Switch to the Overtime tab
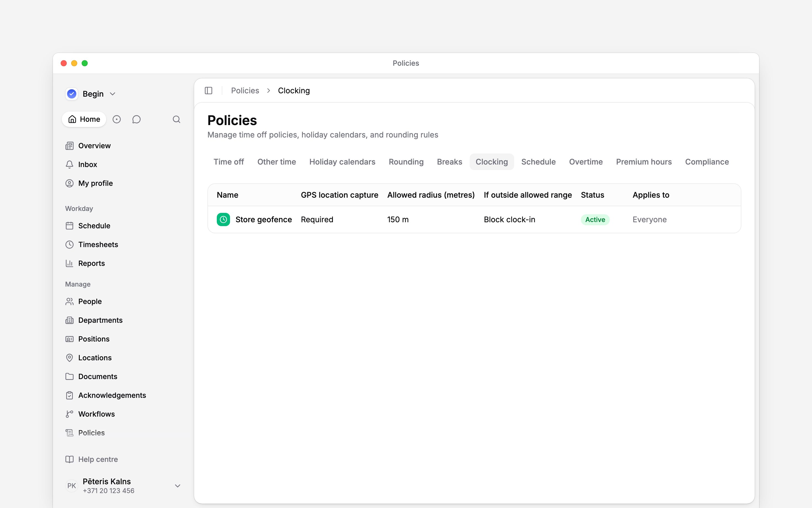Screen dimensions: 812x508 586,162
